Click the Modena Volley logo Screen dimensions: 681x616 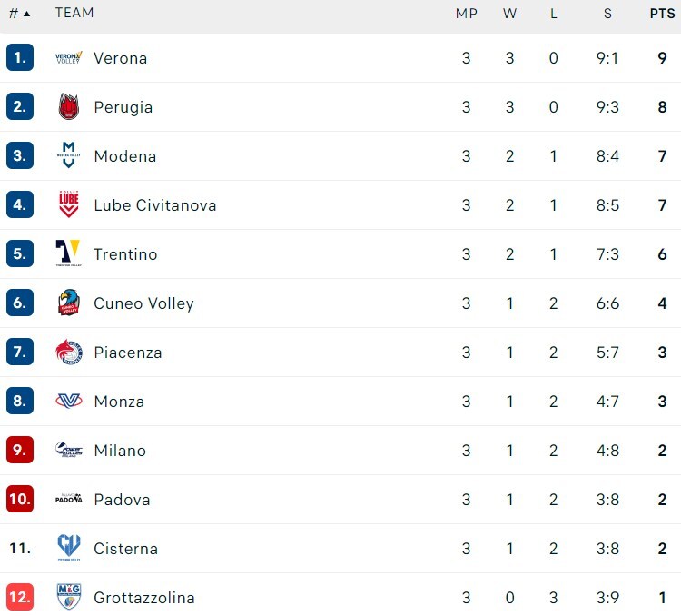click(x=69, y=156)
